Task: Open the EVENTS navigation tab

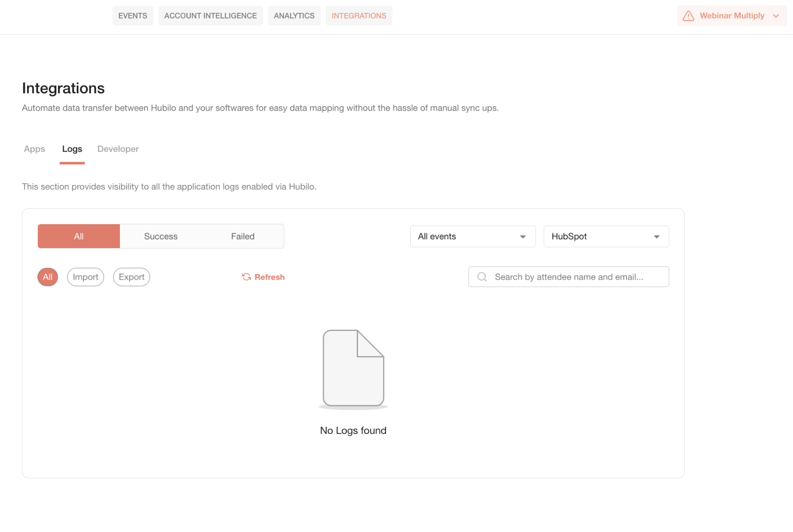Action: tap(133, 16)
